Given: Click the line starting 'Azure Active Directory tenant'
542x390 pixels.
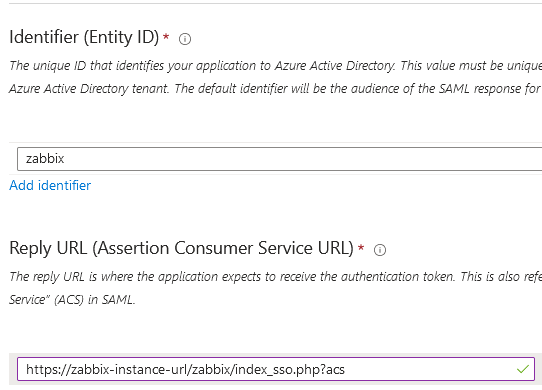Looking at the screenshot, I should coord(275,89).
